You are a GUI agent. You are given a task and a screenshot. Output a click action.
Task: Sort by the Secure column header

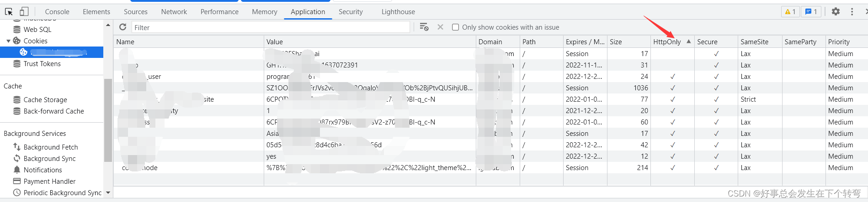click(x=716, y=41)
